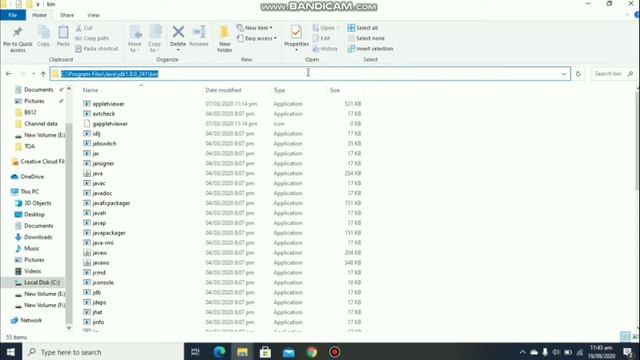Open Task View on the taskbar
The width and height of the screenshot is (640, 360).
196,352
